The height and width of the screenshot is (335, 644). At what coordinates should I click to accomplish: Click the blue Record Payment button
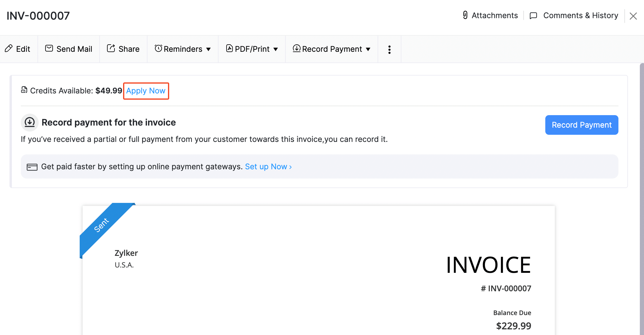[581, 125]
